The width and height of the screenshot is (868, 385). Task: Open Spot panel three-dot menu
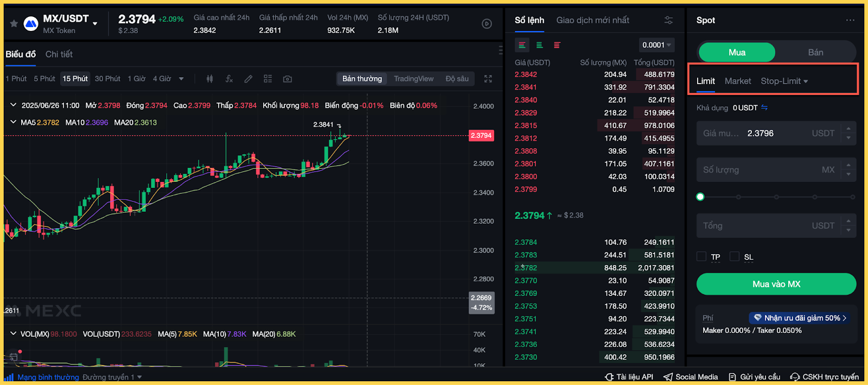pyautogui.click(x=850, y=20)
